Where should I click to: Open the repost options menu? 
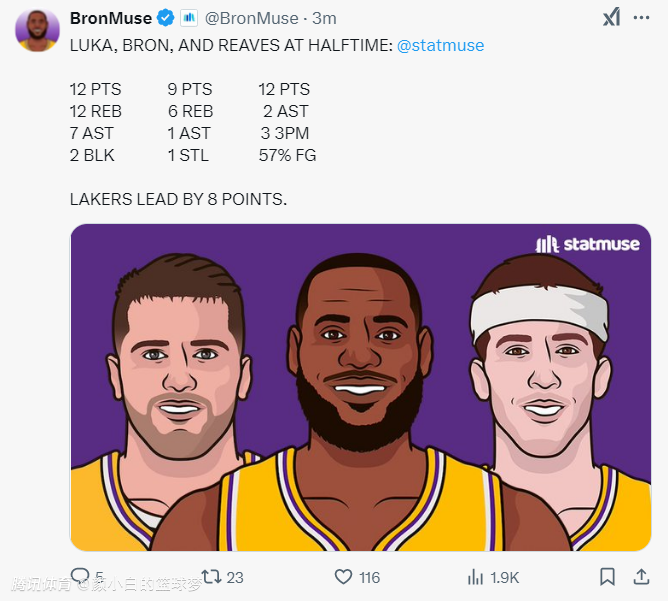click(x=210, y=577)
